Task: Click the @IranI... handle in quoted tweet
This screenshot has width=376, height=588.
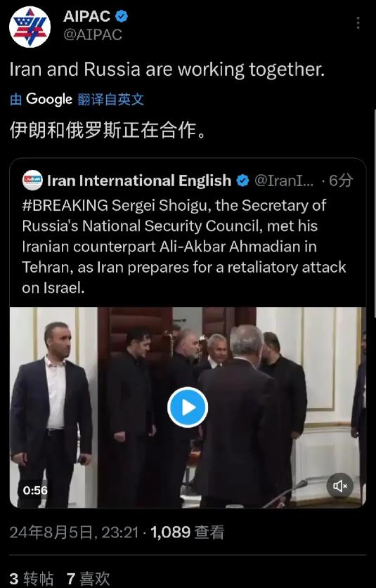Action: point(284,181)
